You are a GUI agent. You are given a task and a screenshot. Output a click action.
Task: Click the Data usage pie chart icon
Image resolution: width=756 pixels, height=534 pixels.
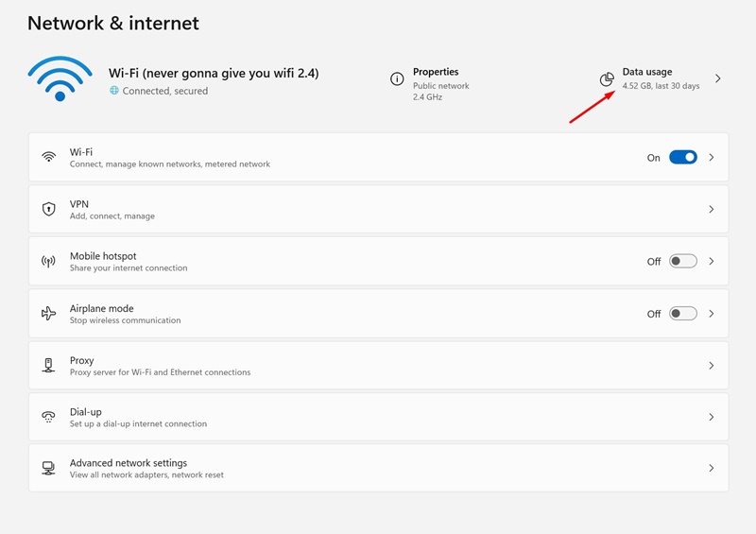pos(607,79)
